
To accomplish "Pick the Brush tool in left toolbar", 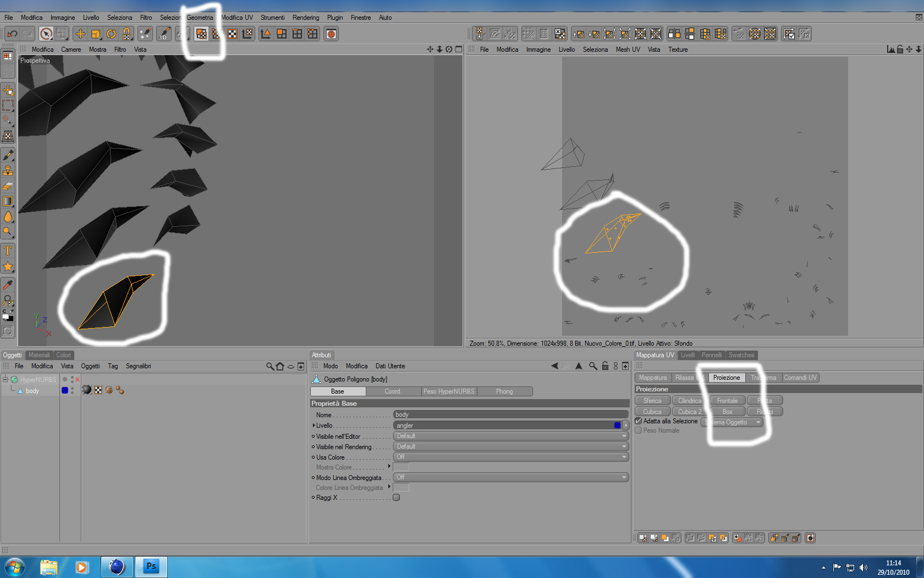I will tap(8, 155).
